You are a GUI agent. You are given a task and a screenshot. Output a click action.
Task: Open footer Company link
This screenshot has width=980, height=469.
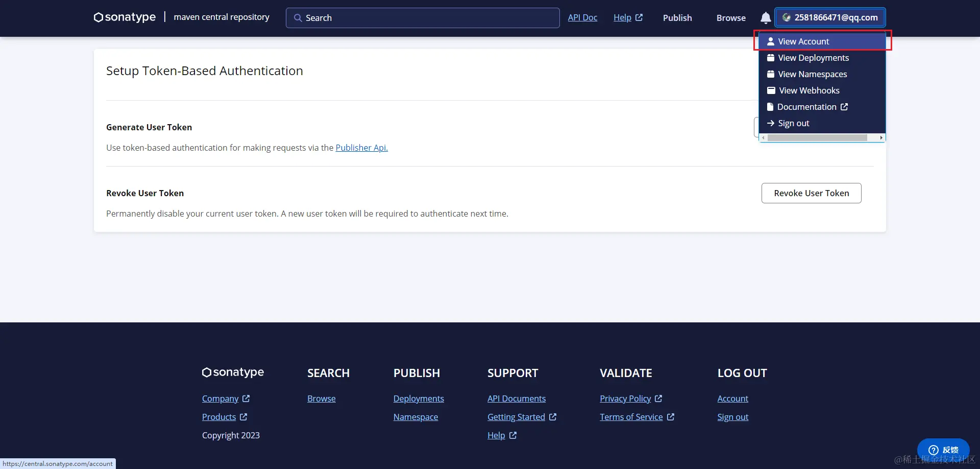(x=220, y=398)
